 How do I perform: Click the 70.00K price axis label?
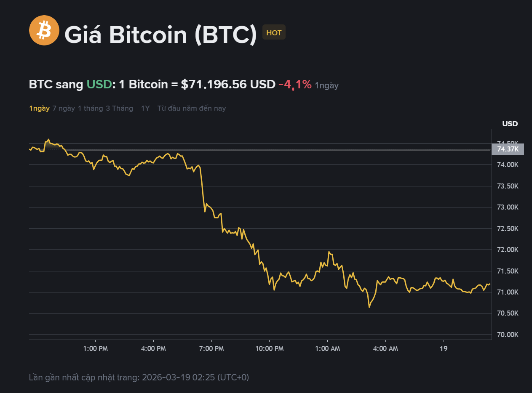coord(508,335)
